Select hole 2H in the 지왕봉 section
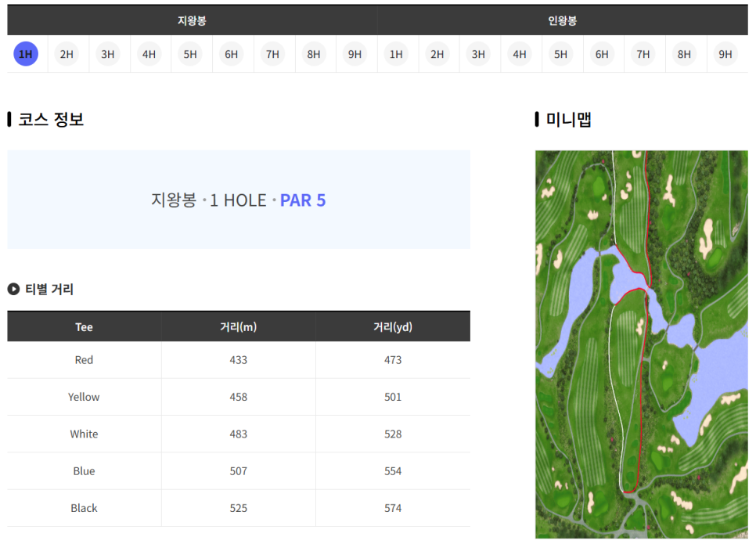The width and height of the screenshot is (756, 544). (67, 54)
